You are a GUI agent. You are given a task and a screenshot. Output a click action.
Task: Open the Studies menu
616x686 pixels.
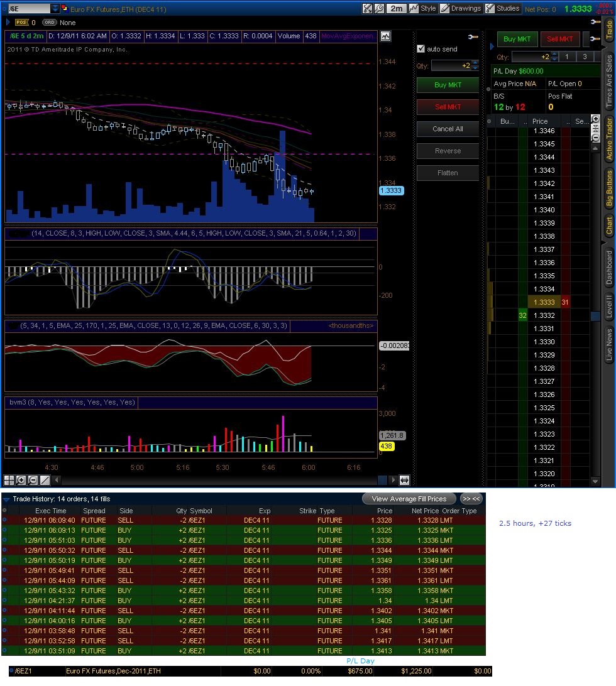click(503, 8)
